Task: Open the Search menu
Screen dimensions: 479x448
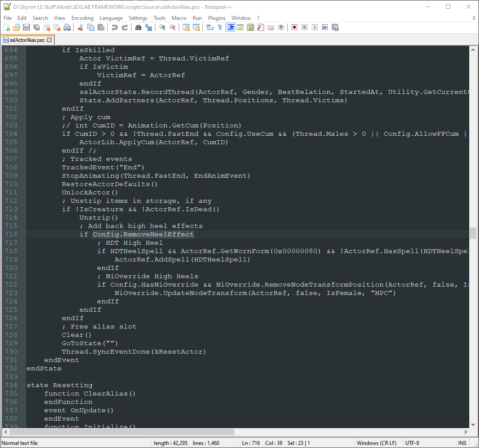Action: click(x=40, y=18)
